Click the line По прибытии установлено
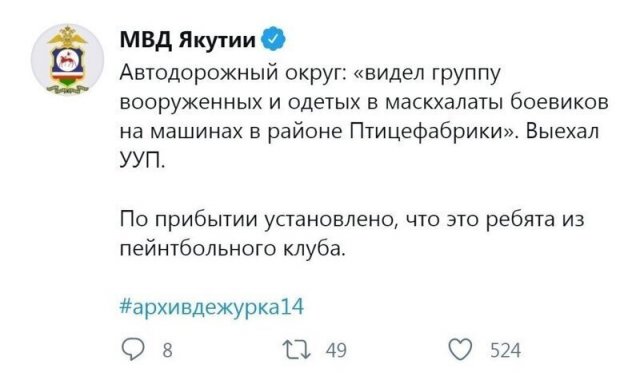This screenshot has height=380, width=640. coord(352,220)
